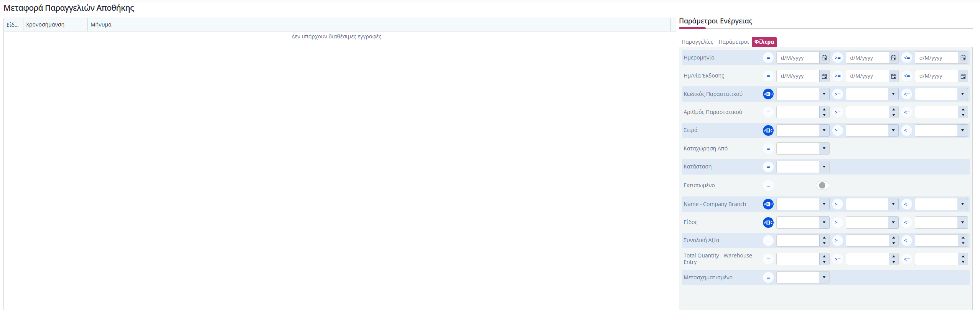Viewport: 980px width, 310px height.
Task: Open calendar for Ημερομηνία equals field
Action: click(824, 58)
